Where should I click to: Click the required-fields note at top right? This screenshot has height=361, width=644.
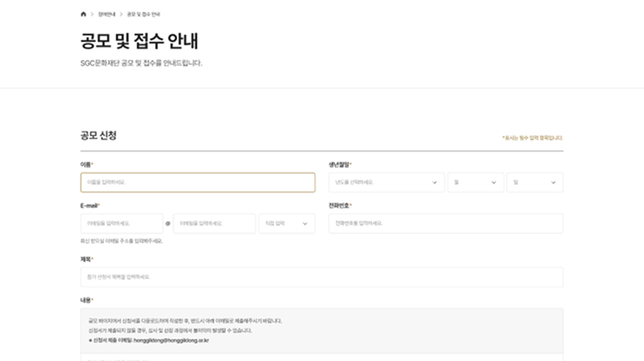pyautogui.click(x=532, y=138)
